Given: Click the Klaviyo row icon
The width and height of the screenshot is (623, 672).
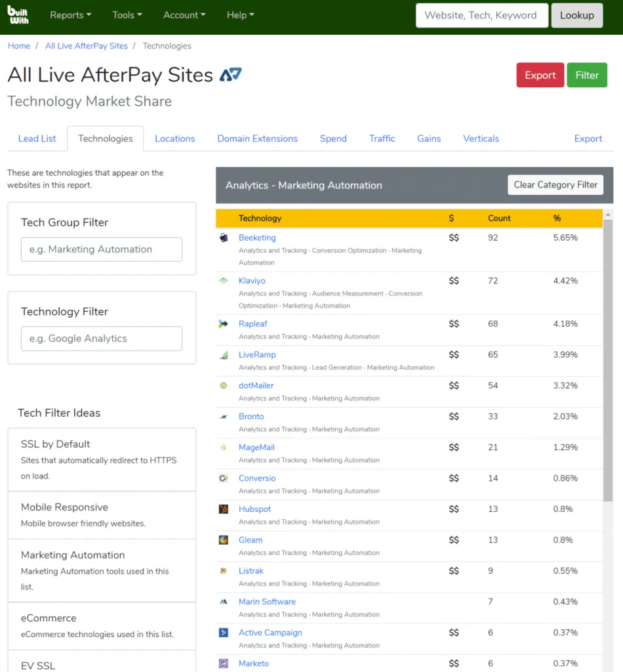Looking at the screenshot, I should [224, 281].
